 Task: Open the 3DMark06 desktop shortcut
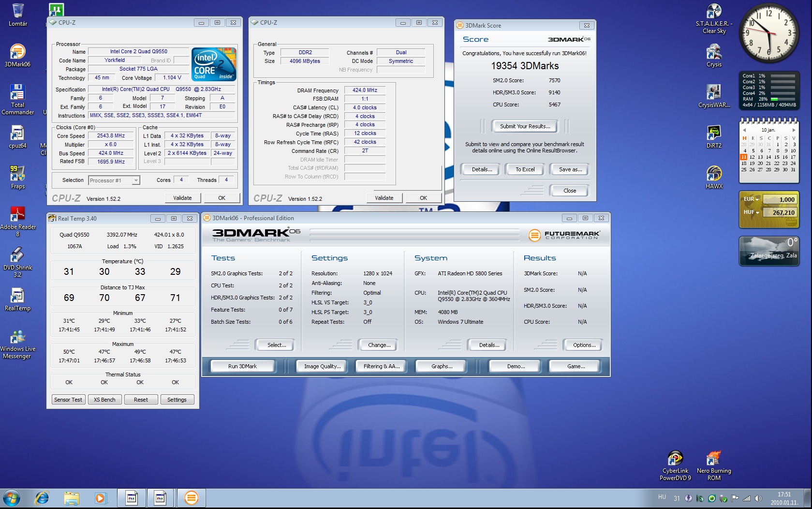[17, 55]
